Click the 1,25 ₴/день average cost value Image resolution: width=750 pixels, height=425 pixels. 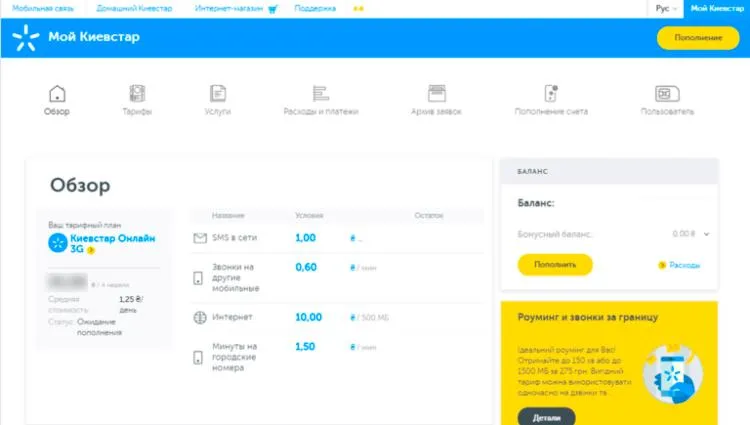tap(131, 305)
